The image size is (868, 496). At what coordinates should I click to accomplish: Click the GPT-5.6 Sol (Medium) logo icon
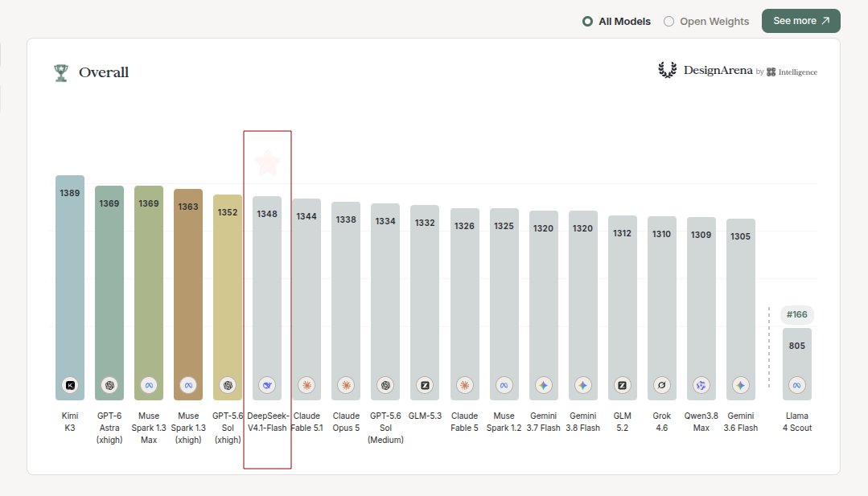tap(386, 385)
